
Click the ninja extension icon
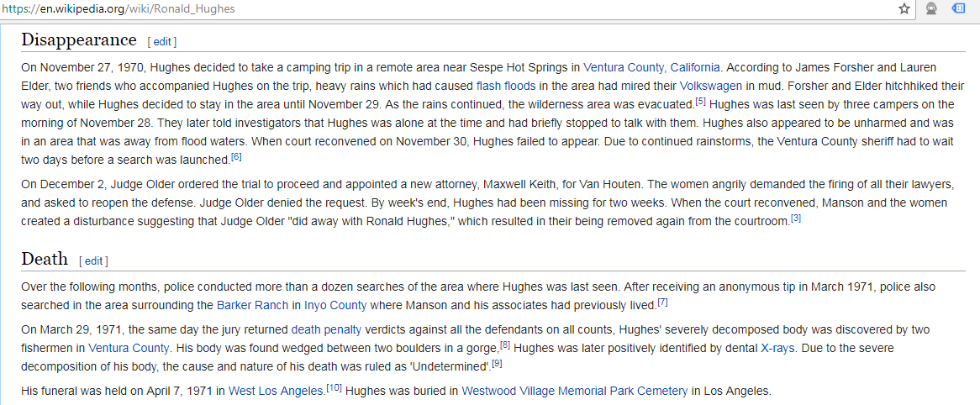tap(931, 8)
